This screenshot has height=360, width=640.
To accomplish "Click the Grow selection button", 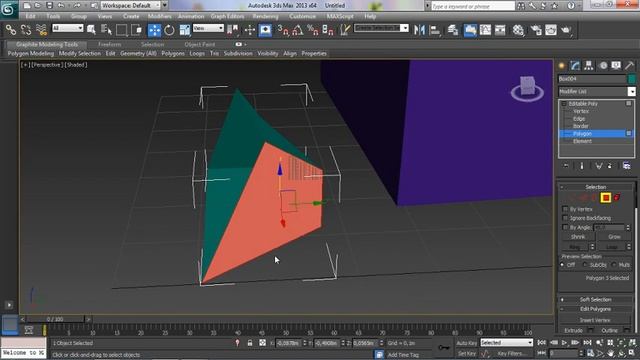I will (614, 237).
